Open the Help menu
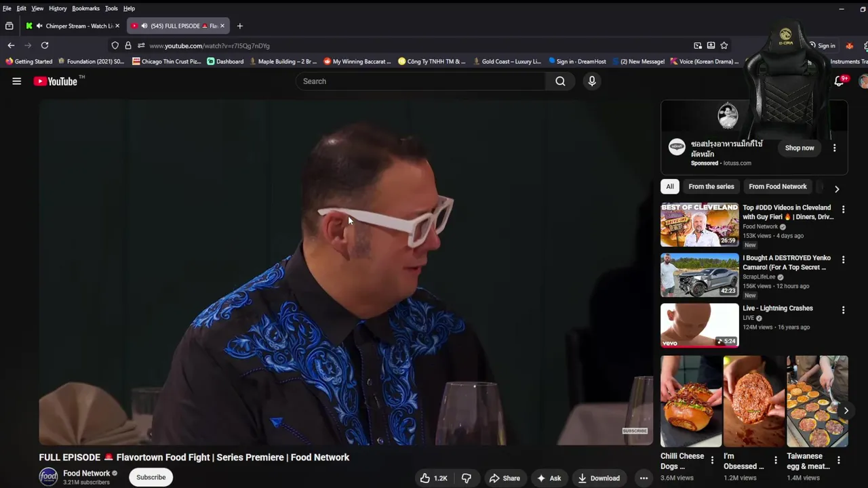This screenshot has width=868, height=488. click(129, 8)
